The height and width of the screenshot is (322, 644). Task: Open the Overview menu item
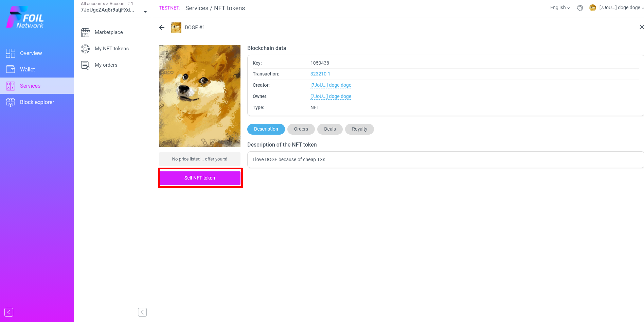pyautogui.click(x=37, y=53)
